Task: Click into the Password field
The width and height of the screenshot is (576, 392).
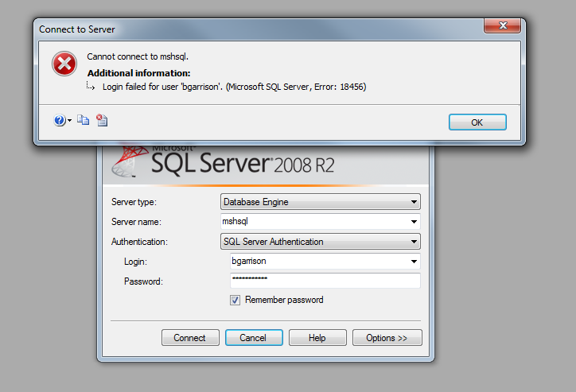Action: [325, 281]
